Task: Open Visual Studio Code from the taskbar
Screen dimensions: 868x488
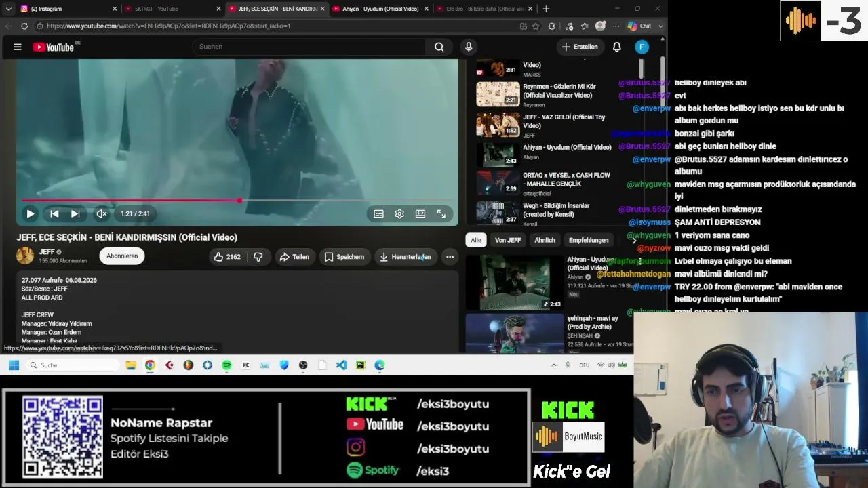Action: pos(341,365)
